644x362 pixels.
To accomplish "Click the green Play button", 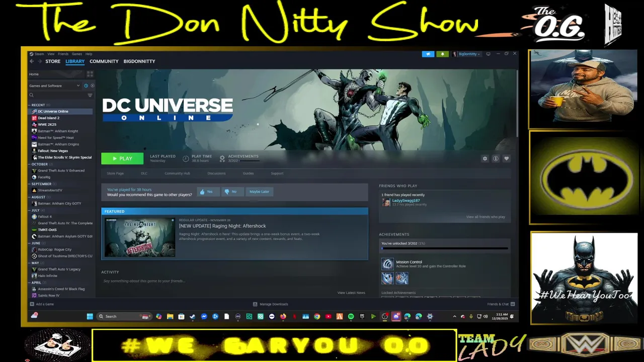I will click(x=122, y=158).
